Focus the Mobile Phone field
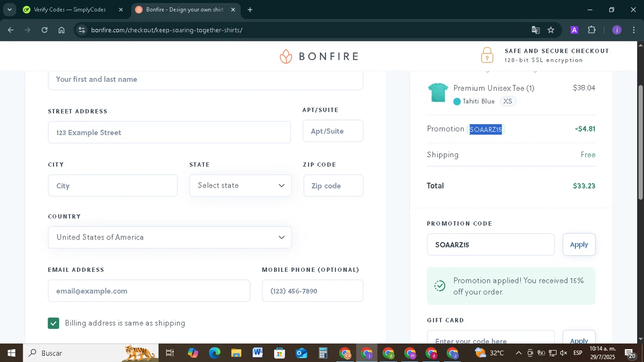 pos(313,291)
